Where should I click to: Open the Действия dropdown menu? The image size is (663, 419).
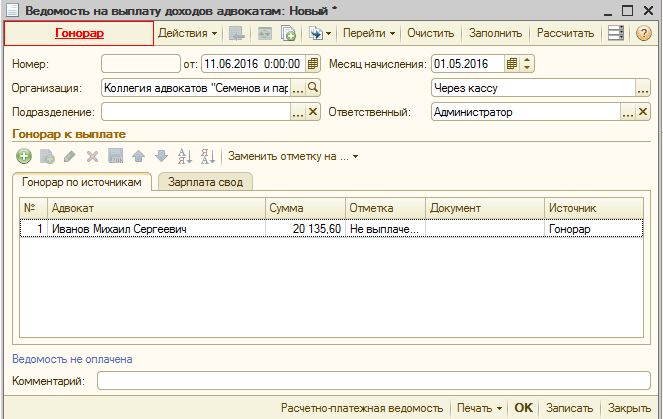188,33
